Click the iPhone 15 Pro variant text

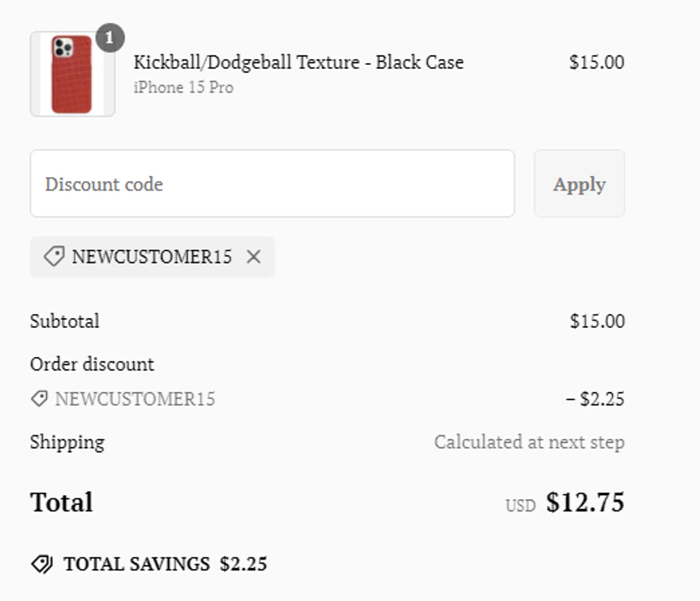pos(183,87)
